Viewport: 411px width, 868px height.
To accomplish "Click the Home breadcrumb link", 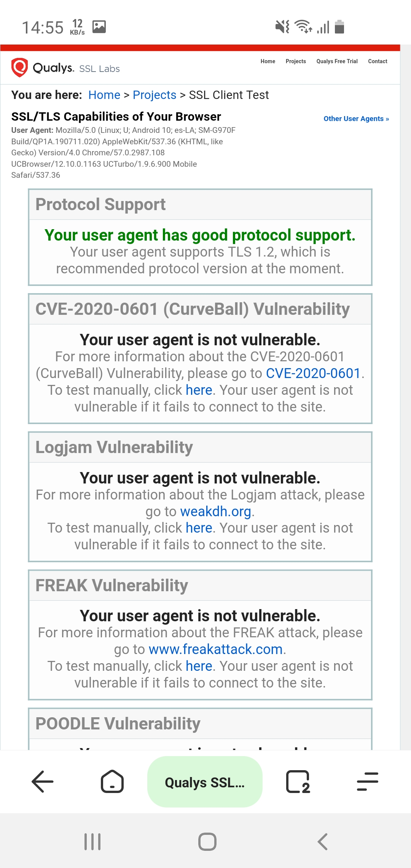I will 104,95.
